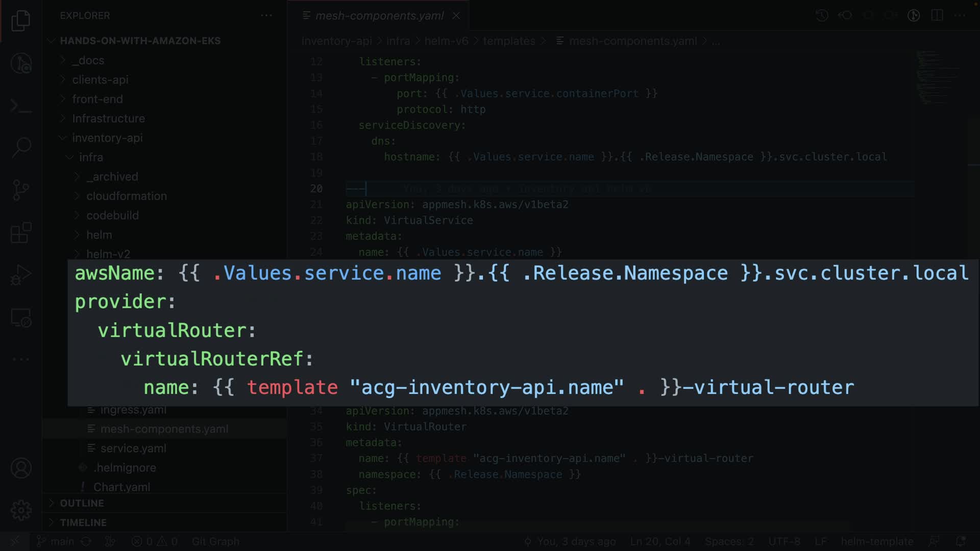Open the Extensions view icon
The image size is (980, 551).
(21, 233)
